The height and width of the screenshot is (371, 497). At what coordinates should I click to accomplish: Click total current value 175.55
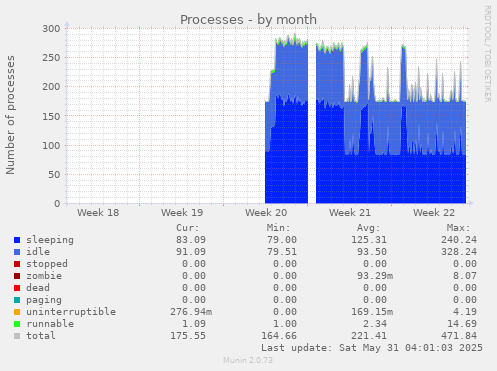click(188, 336)
